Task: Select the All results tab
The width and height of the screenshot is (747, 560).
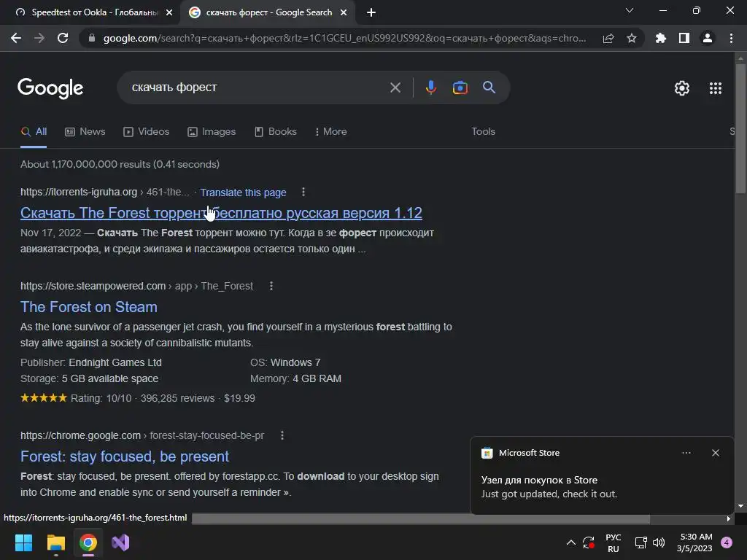Action: tap(34, 132)
